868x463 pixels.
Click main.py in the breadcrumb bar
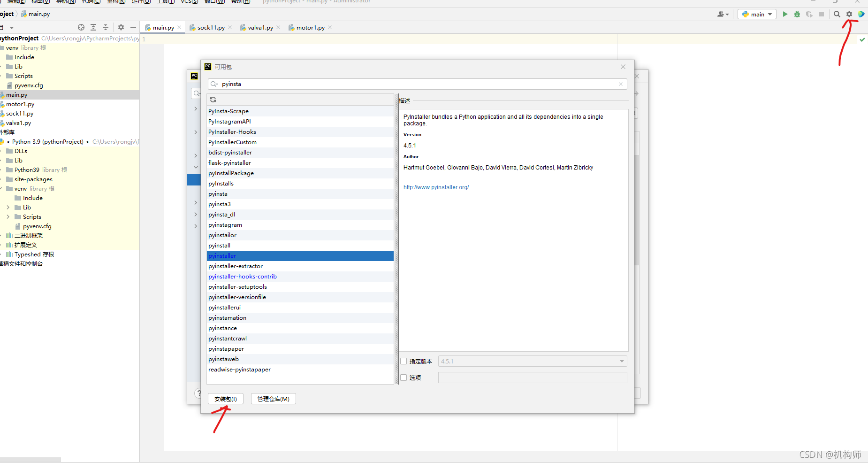(x=36, y=14)
